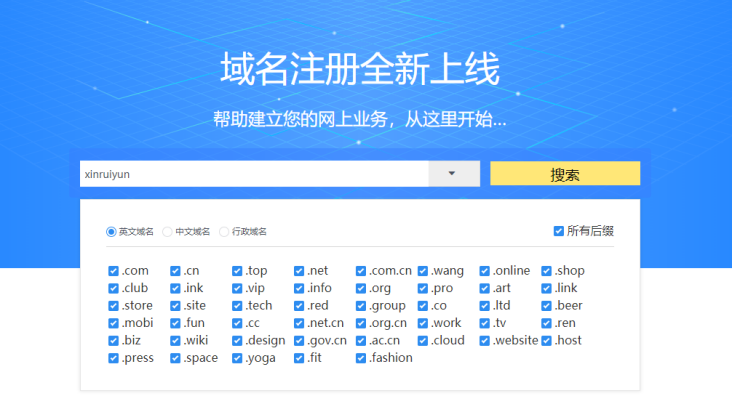
Task: Uncheck the .org checkbox
Action: point(361,288)
